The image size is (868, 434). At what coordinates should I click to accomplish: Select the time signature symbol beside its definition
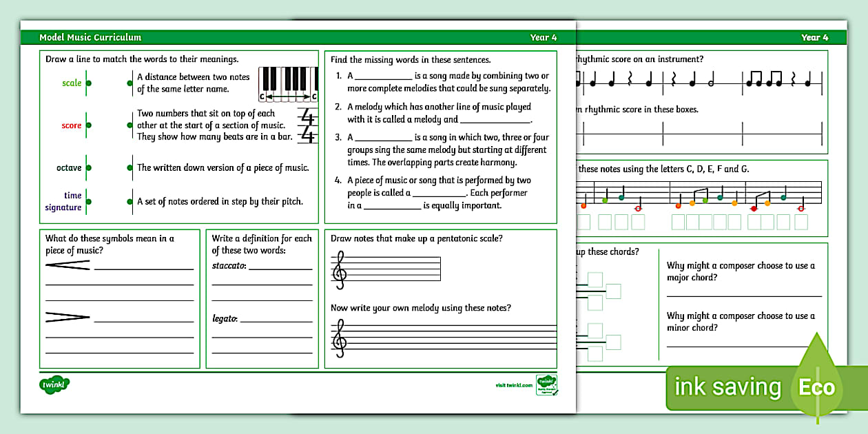click(308, 125)
